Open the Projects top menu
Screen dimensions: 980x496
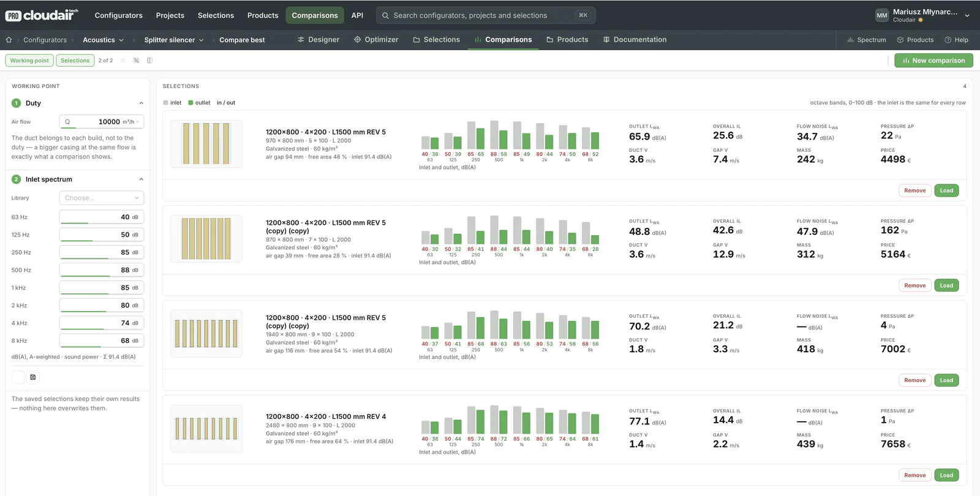tap(170, 15)
